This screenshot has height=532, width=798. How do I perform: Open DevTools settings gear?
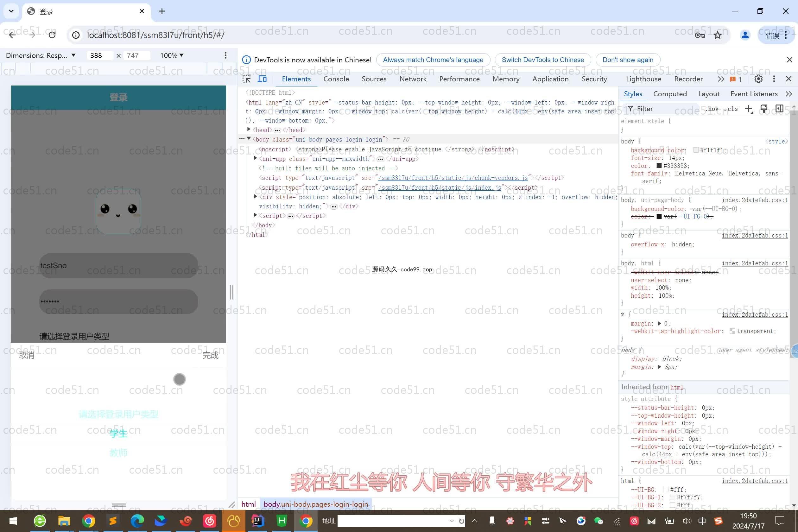[x=758, y=79]
